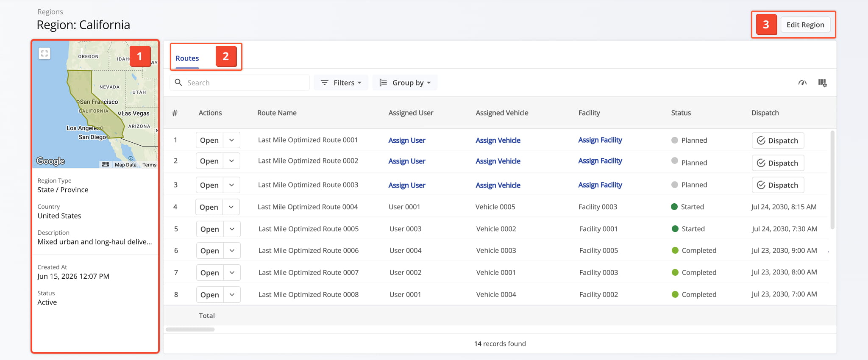Image resolution: width=868 pixels, height=360 pixels.
Task: Click Started status of Route 0004
Action: (x=687, y=207)
